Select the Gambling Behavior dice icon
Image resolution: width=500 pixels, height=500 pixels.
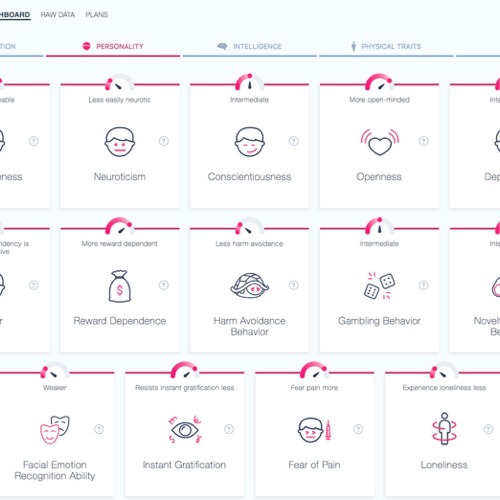point(380,286)
